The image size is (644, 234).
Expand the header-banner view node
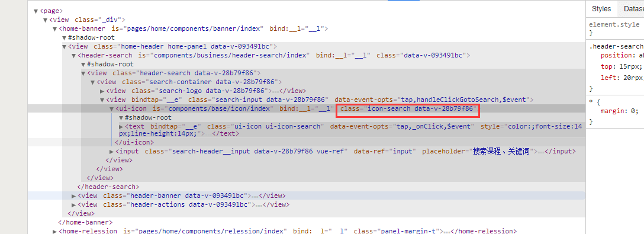pos(74,195)
